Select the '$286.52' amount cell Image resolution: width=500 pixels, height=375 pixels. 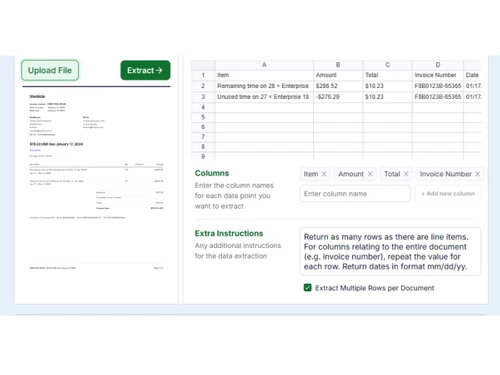[x=338, y=86]
